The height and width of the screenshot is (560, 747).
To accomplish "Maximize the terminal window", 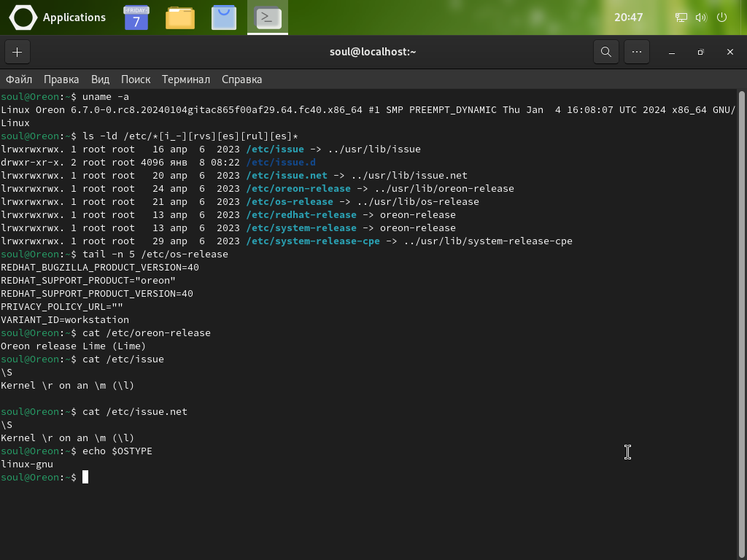I will [700, 52].
